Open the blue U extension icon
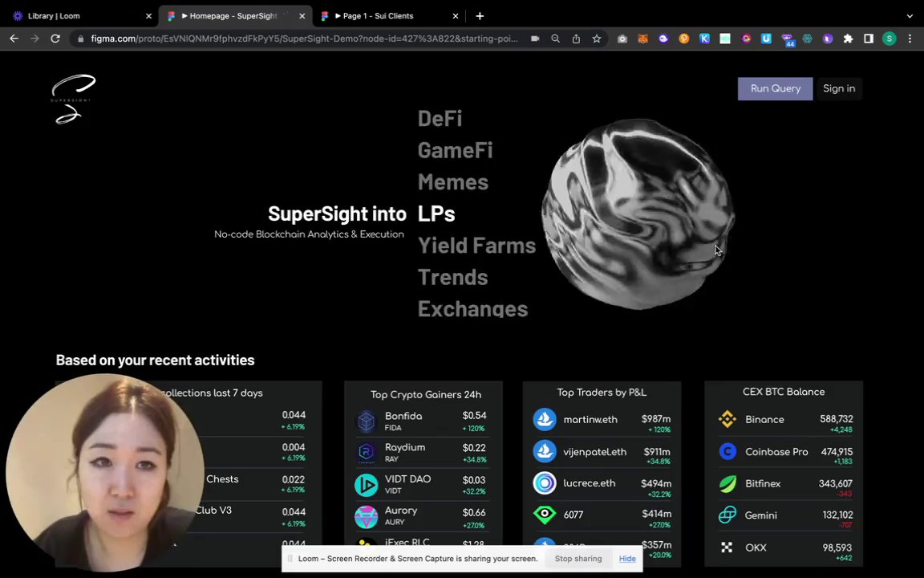The image size is (924, 578). pyautogui.click(x=766, y=39)
